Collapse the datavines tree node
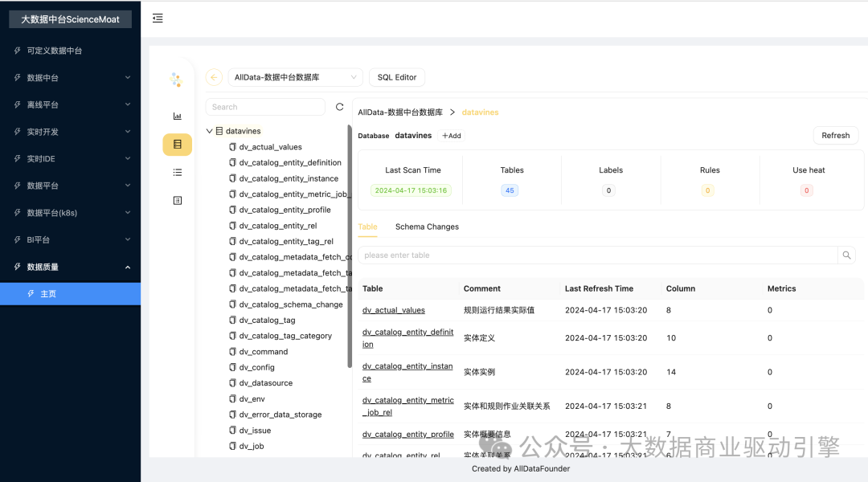This screenshot has height=482, width=868. pyautogui.click(x=210, y=131)
